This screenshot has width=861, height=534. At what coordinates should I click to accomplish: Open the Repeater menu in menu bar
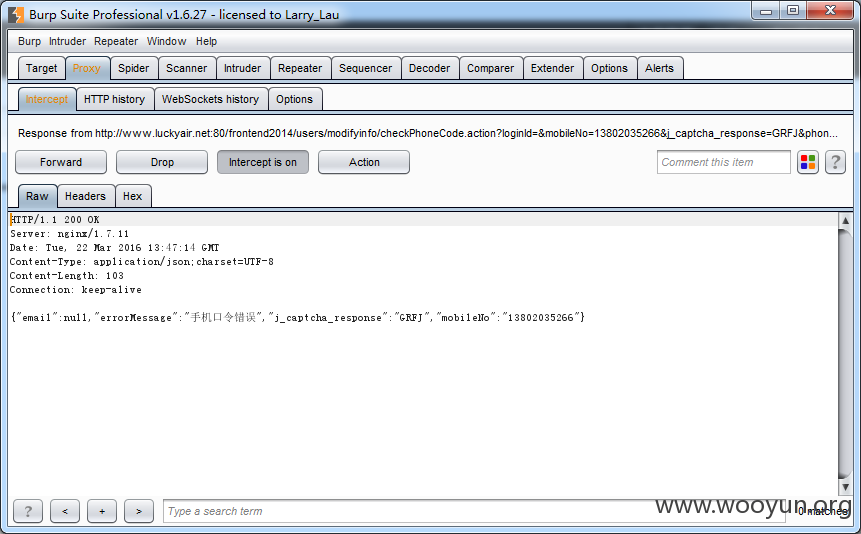pyautogui.click(x=116, y=41)
